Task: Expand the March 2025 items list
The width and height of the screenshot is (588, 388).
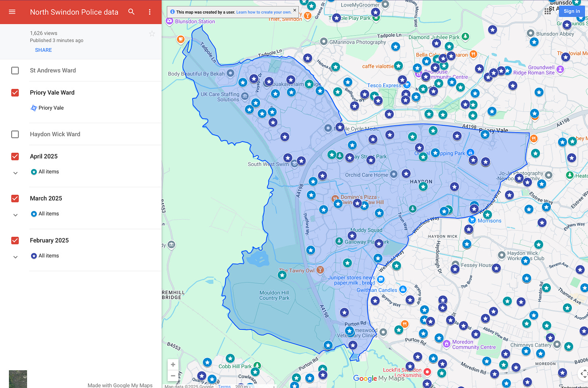Action: [15, 215]
